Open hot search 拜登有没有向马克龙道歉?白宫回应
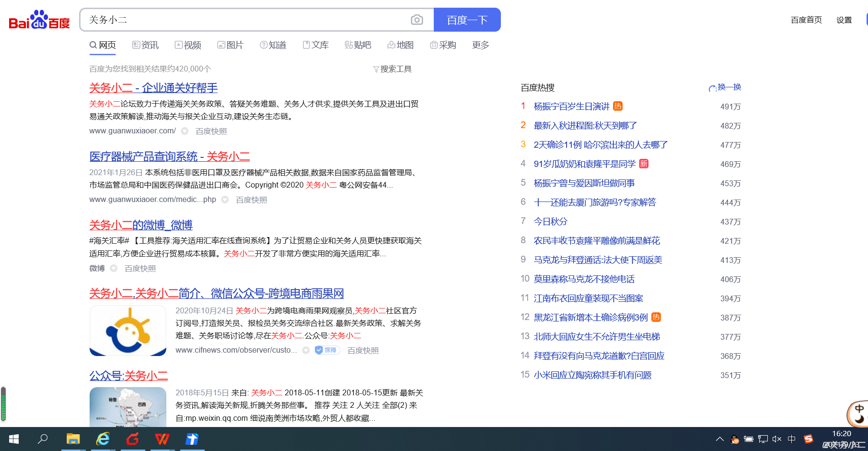Image resolution: width=868 pixels, height=451 pixels. tap(599, 356)
